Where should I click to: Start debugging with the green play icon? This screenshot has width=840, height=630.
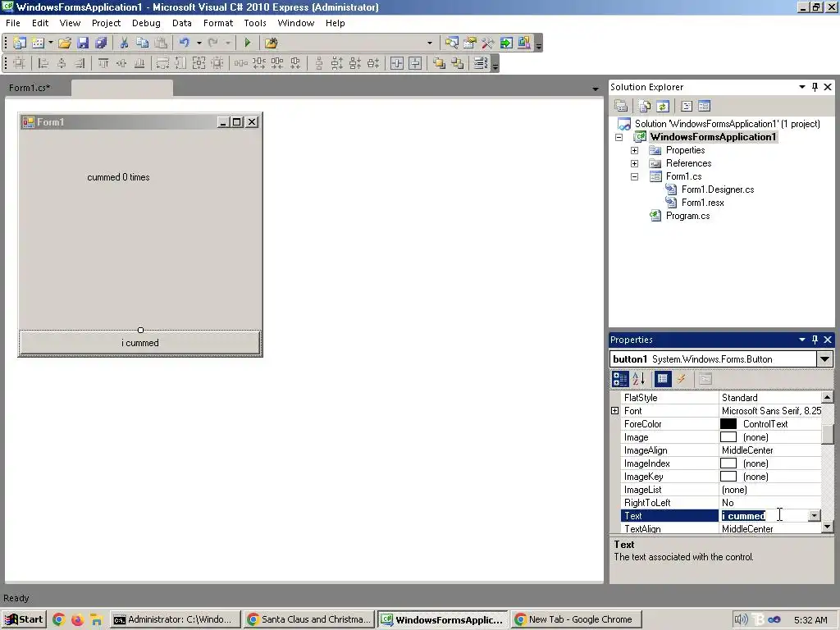pos(247,43)
